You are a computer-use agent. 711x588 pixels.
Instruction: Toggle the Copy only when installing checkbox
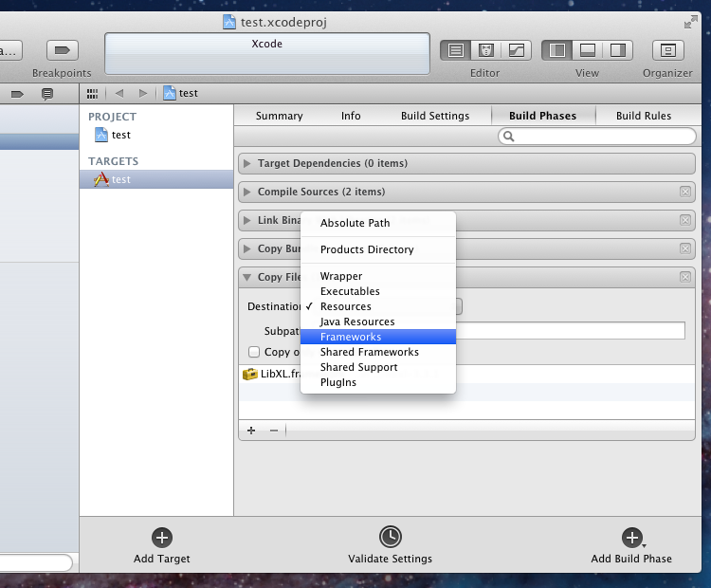click(x=254, y=352)
